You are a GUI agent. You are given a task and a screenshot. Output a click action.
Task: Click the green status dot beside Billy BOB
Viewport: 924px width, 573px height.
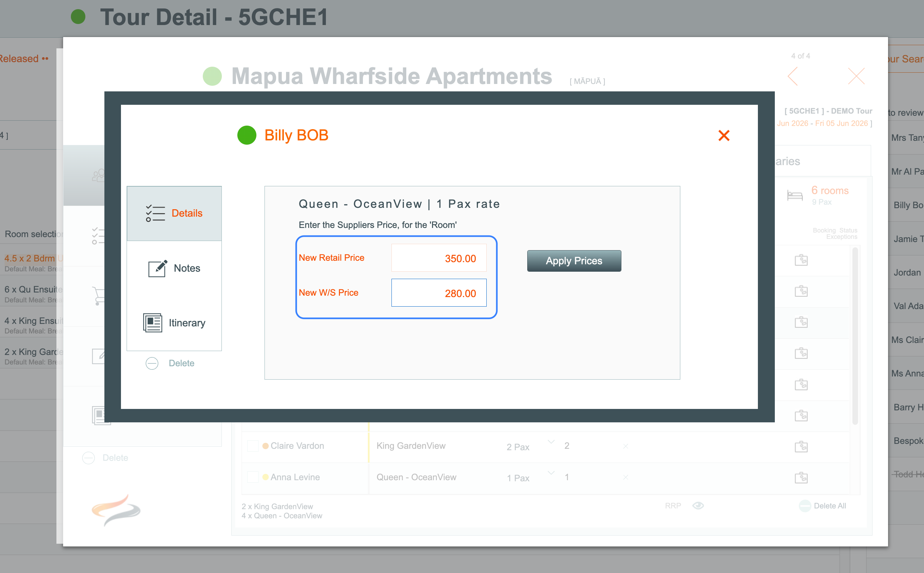pyautogui.click(x=247, y=135)
